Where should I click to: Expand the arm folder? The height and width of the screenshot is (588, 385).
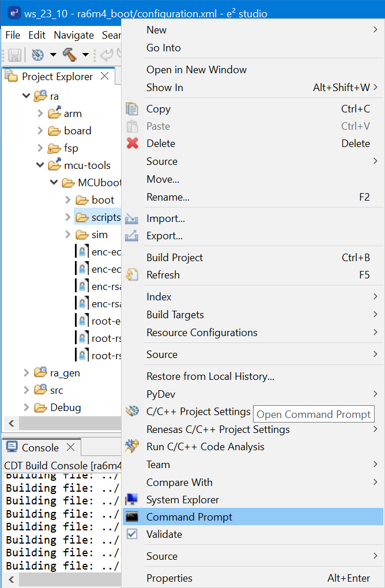40,113
